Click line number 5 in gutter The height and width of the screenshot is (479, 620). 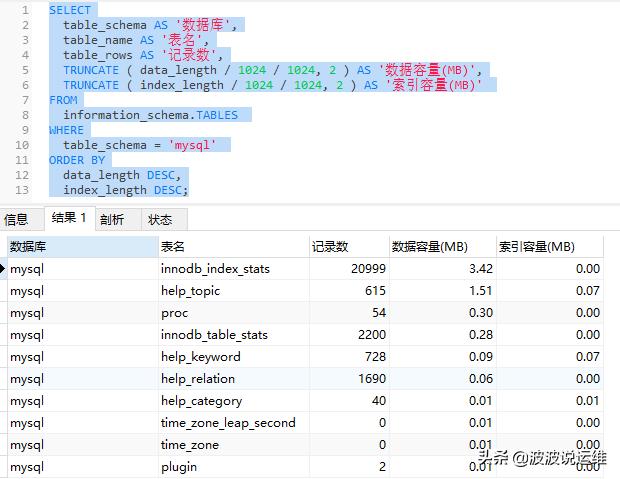(x=25, y=70)
